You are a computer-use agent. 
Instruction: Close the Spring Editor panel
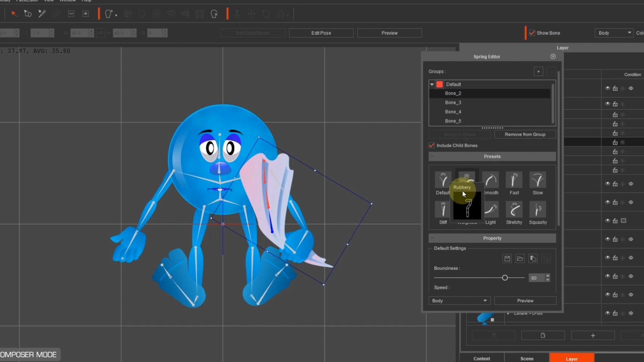click(x=553, y=56)
